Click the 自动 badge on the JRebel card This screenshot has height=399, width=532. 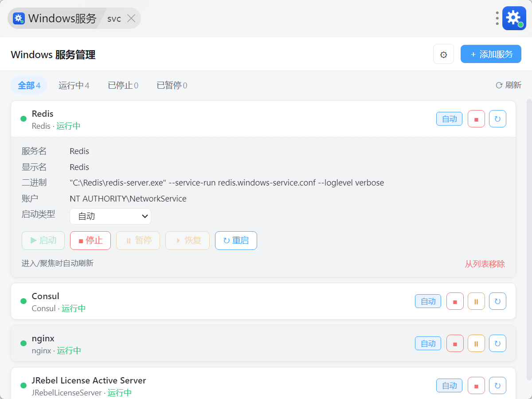point(450,386)
